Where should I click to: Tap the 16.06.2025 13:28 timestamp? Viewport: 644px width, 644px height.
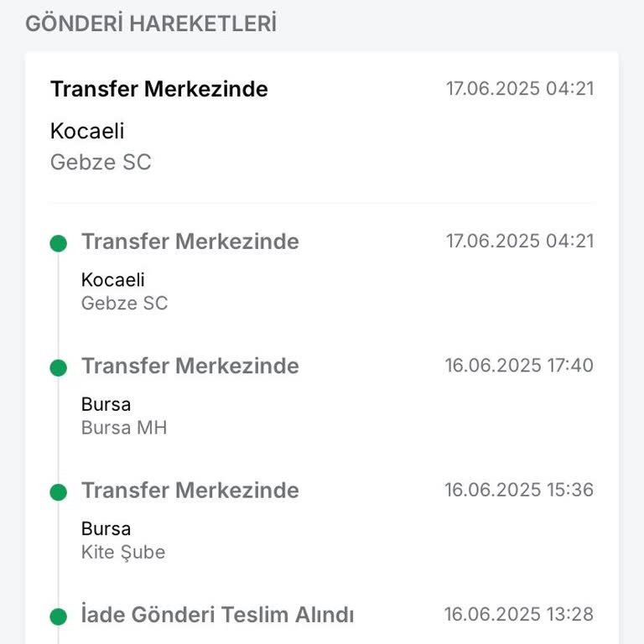point(519,614)
